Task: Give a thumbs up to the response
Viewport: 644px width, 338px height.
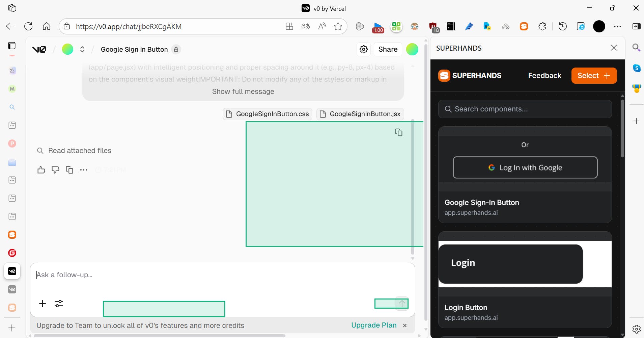Action: [x=41, y=170]
